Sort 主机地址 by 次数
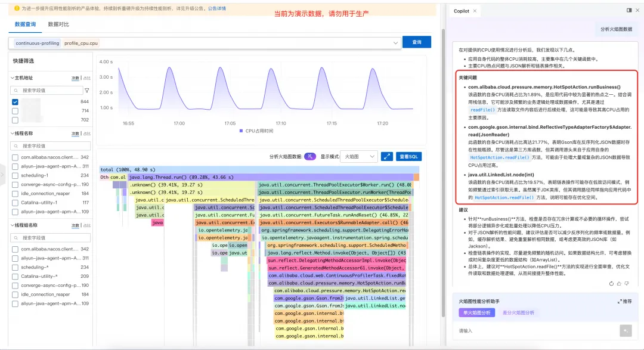The width and height of the screenshot is (644, 350). (75, 78)
